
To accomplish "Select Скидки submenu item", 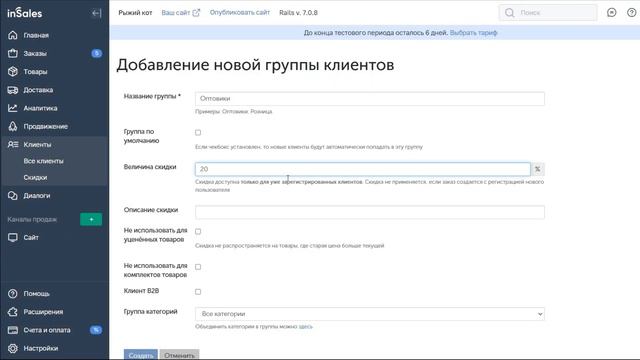I will click(x=35, y=177).
